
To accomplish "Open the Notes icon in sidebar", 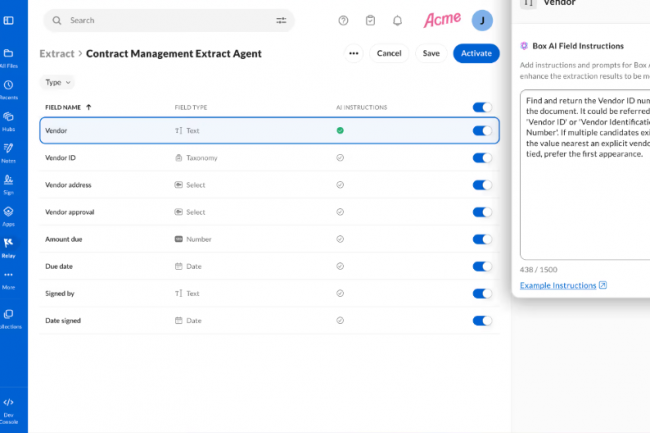I will coord(8,151).
